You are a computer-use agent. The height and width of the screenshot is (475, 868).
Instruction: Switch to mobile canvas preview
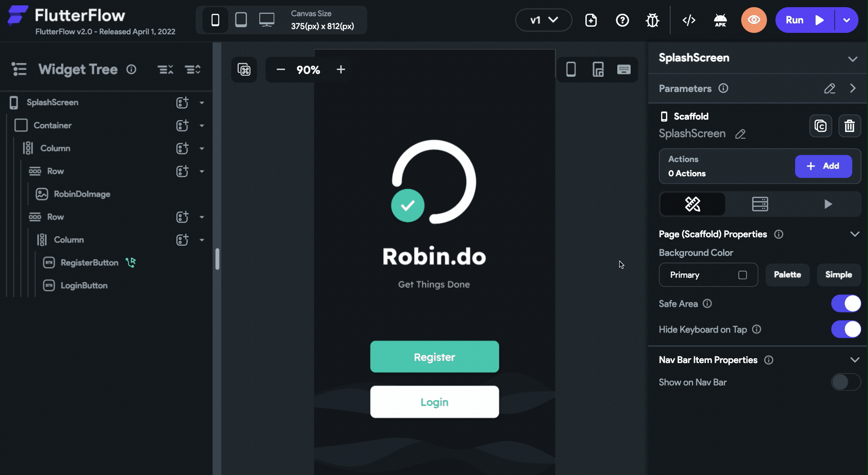(215, 20)
